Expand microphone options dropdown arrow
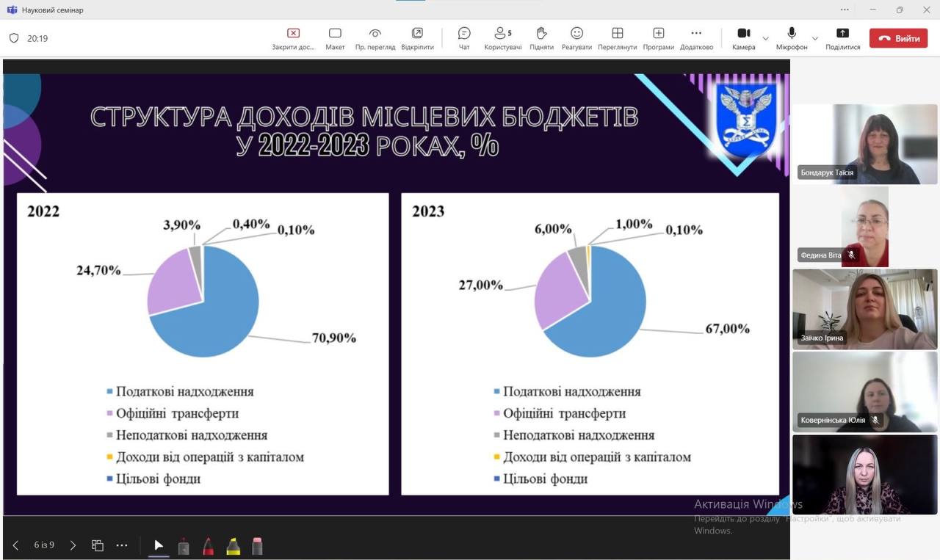Screen dimensions: 940x560 click(x=815, y=38)
